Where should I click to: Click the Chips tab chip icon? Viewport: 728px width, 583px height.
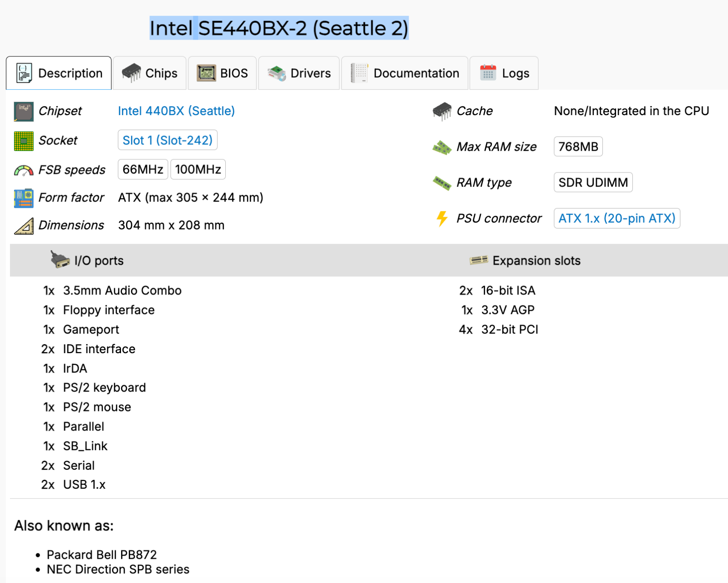(x=131, y=73)
